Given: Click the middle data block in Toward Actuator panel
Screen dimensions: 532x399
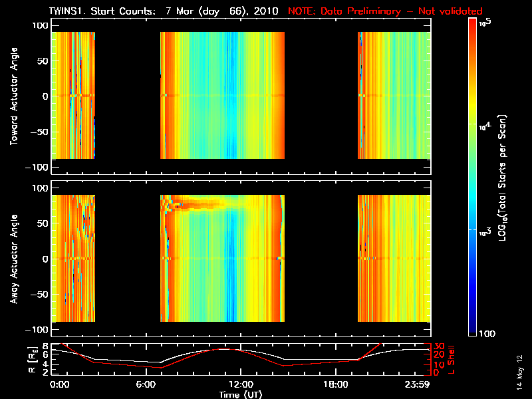Looking at the screenshot, I should coord(222,95).
